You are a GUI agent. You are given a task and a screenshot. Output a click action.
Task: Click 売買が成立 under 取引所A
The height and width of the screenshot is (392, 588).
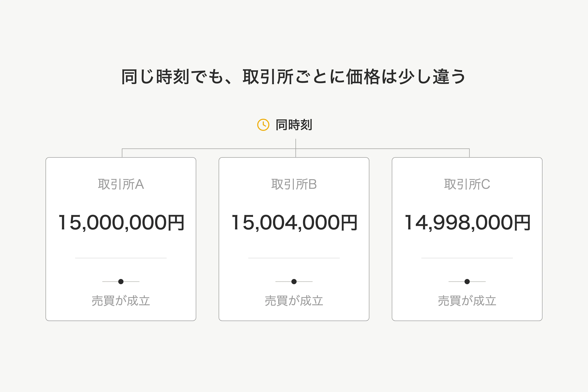(121, 301)
